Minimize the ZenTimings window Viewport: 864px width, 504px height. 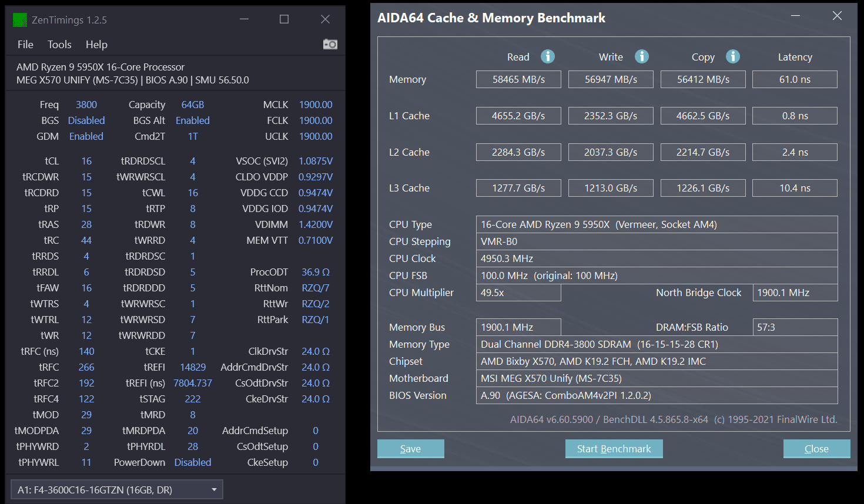[245, 19]
